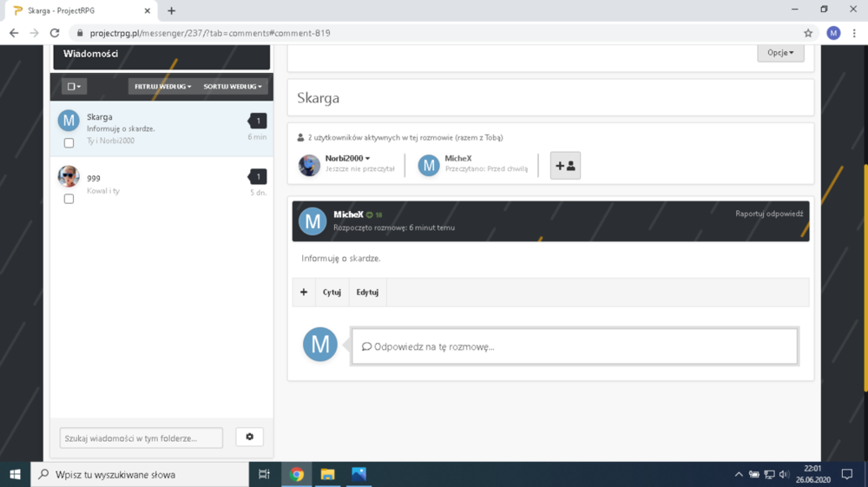Click search messages in folder field

(x=141, y=438)
